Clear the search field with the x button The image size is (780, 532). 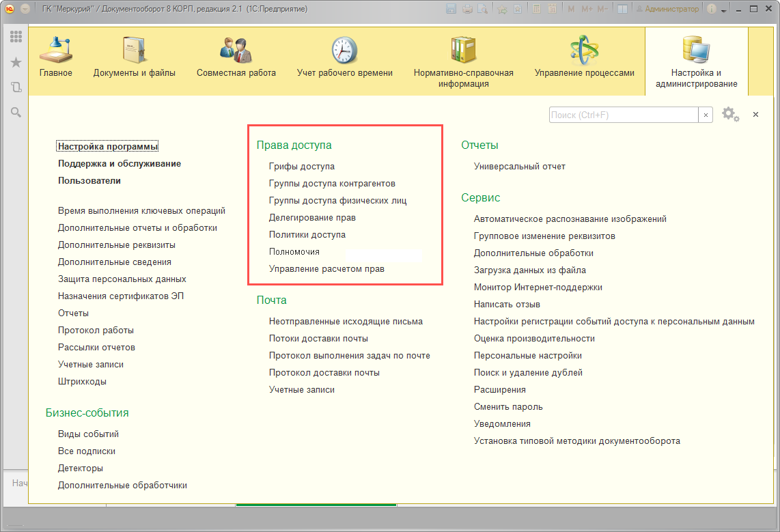coord(706,115)
